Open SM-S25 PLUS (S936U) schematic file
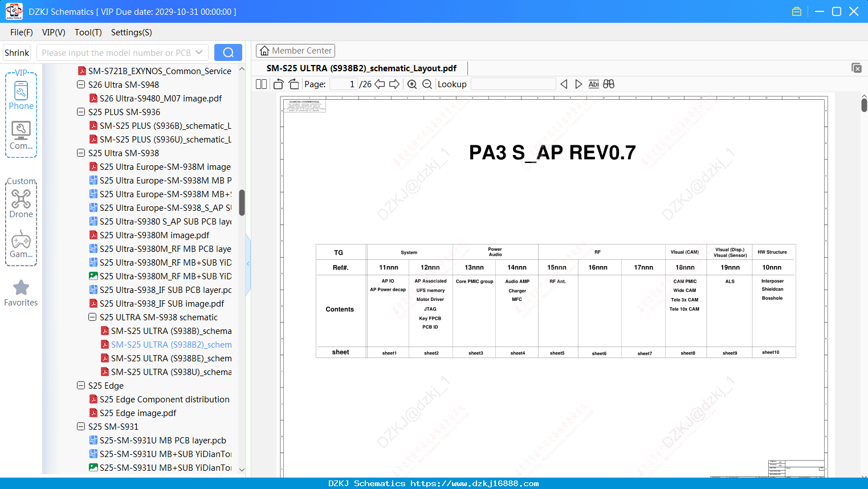This screenshot has width=868, height=489. pyautogui.click(x=160, y=140)
